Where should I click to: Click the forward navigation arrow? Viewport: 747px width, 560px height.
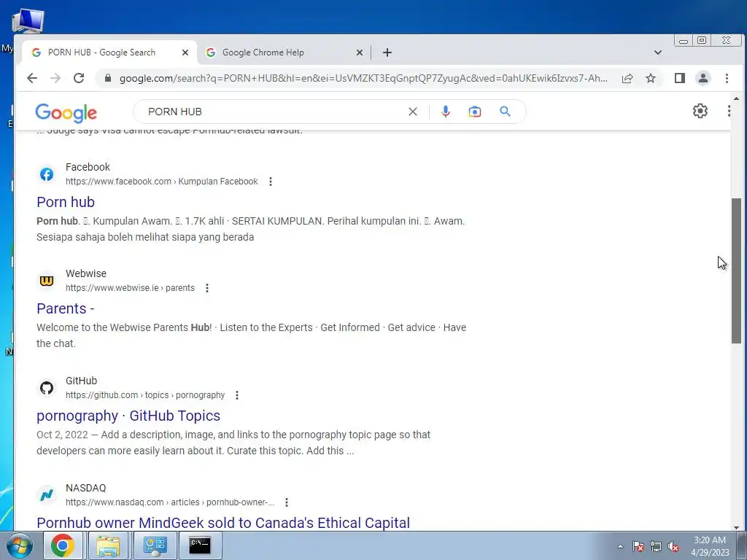pos(55,78)
